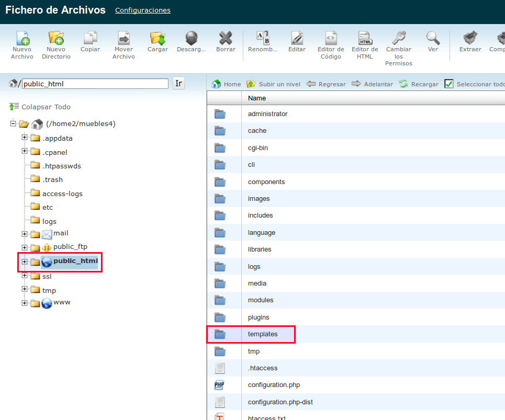Create a folder with Nuevo Directorio icon
505x420 pixels.
(x=56, y=38)
